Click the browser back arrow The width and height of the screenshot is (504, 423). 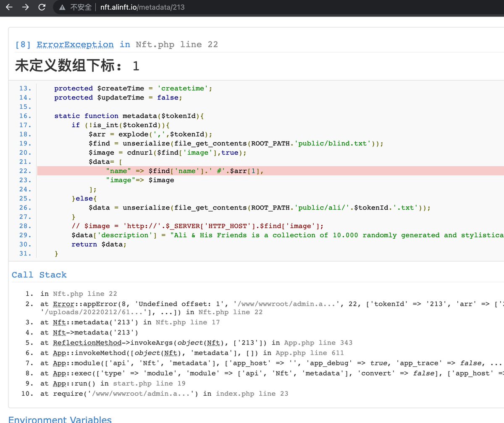(x=9, y=7)
